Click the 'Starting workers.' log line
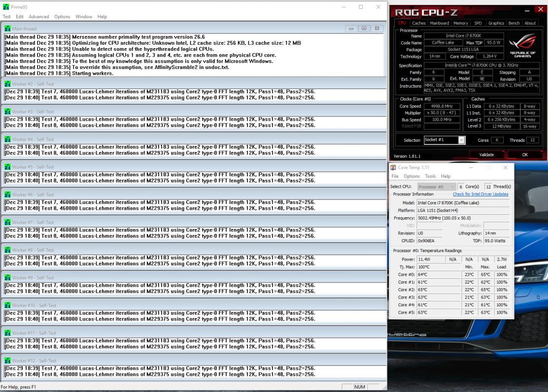Image resolution: width=548 pixels, height=392 pixels. pos(59,73)
